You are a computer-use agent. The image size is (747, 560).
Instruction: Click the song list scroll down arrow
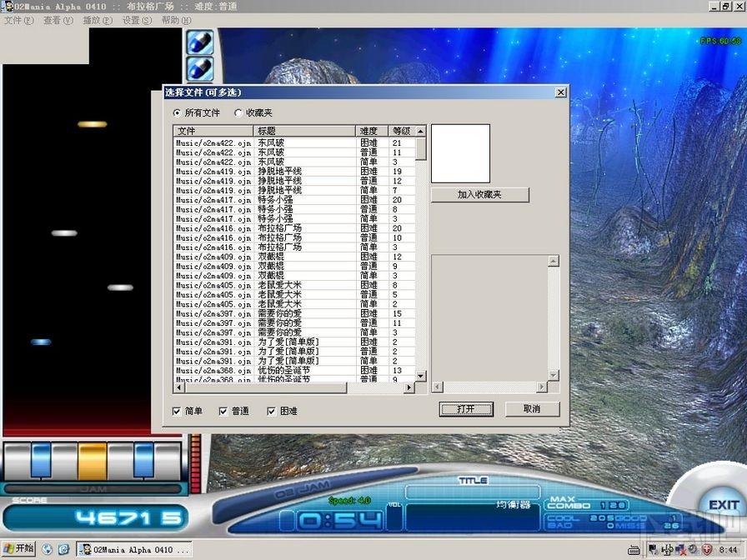coord(421,376)
